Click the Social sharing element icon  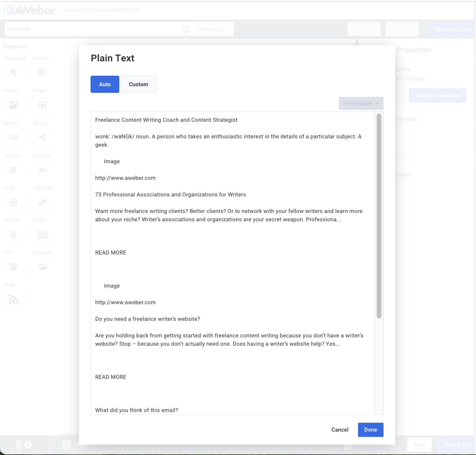[43, 137]
